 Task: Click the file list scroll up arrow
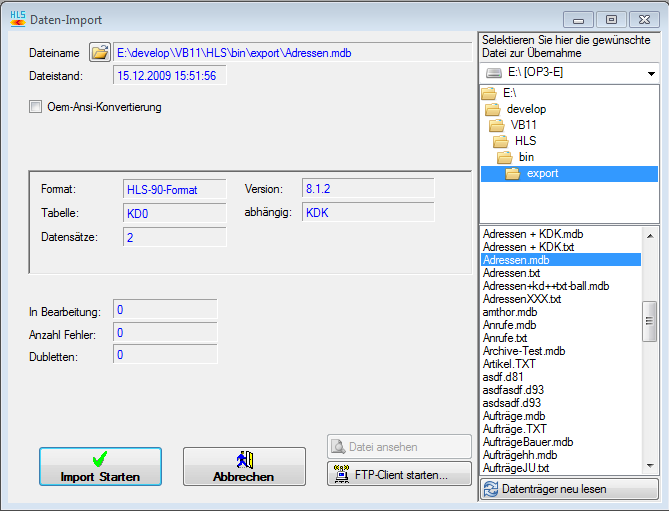650,235
